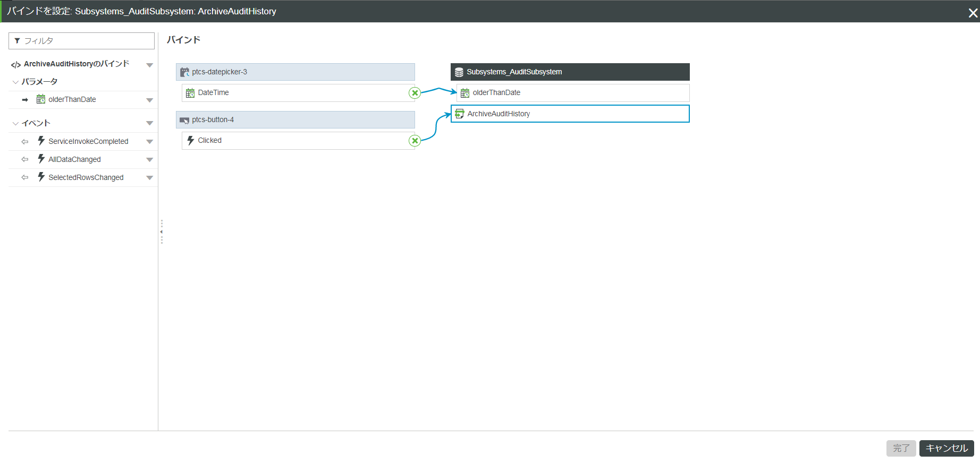Click the service icon beside ArchiveAuditHistory
Screen dimensions: 980x463
click(x=460, y=114)
